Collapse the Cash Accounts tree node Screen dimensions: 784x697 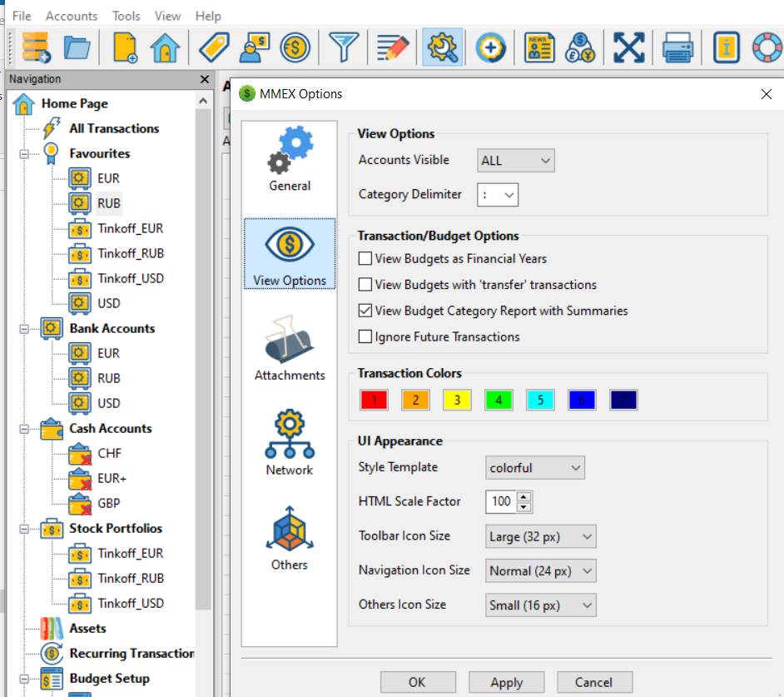point(24,430)
